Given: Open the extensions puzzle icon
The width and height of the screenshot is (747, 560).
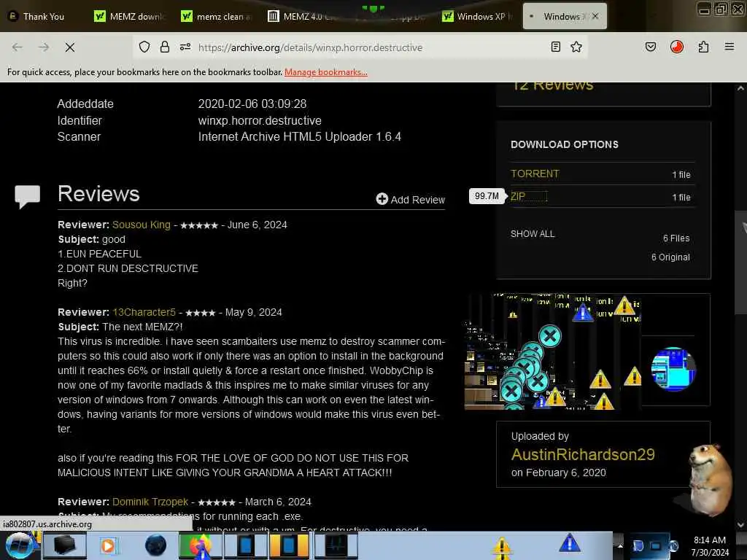Looking at the screenshot, I should click(703, 47).
